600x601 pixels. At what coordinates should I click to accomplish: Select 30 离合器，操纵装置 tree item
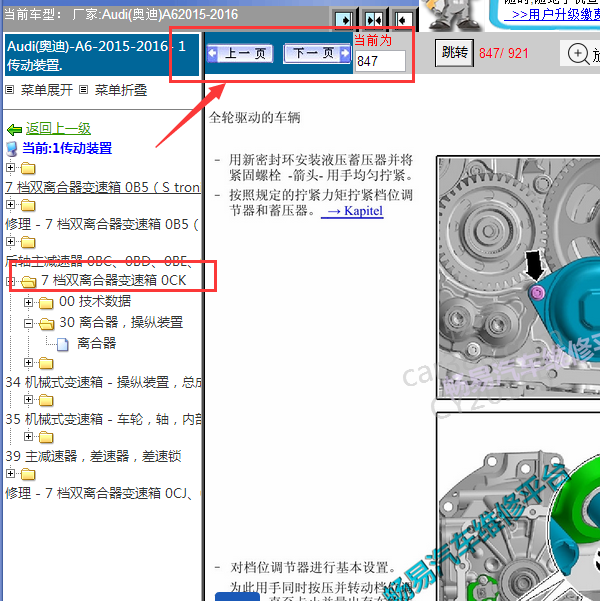pos(121,322)
